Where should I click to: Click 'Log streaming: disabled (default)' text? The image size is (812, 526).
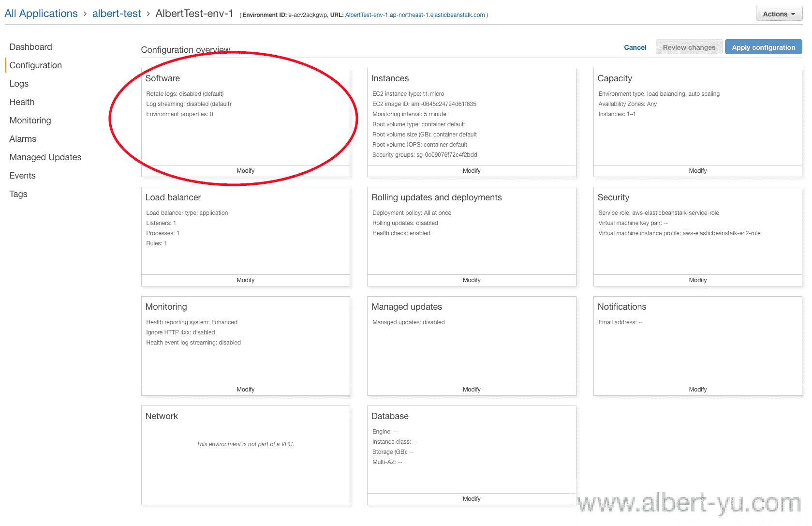pos(189,104)
